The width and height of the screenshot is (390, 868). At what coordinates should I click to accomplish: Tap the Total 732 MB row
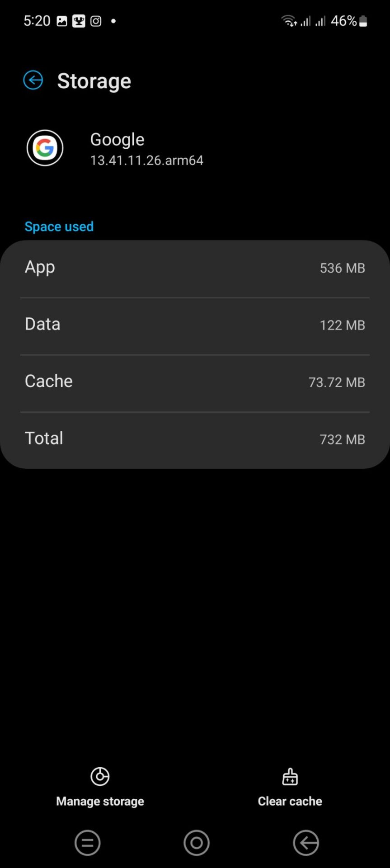tap(195, 439)
